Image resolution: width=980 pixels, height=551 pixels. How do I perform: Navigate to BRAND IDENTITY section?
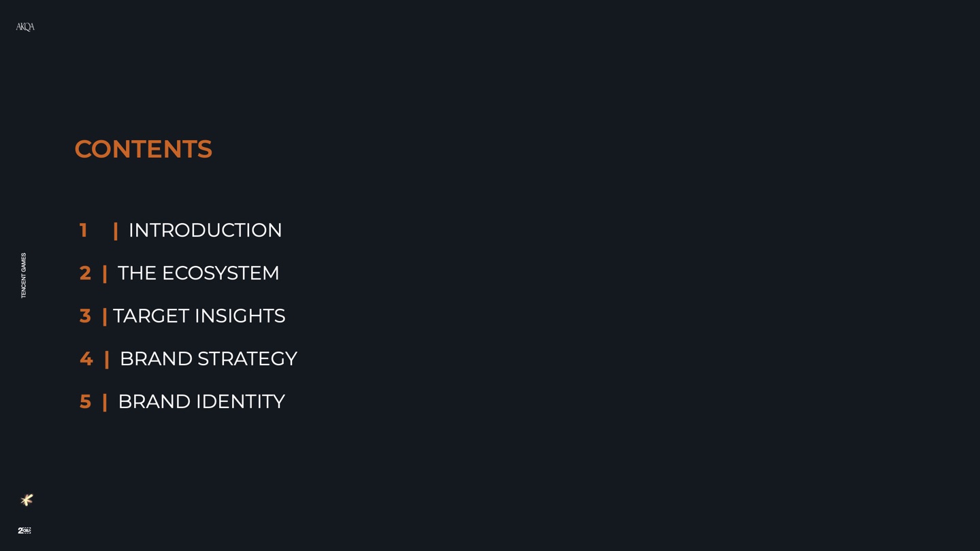[201, 401]
